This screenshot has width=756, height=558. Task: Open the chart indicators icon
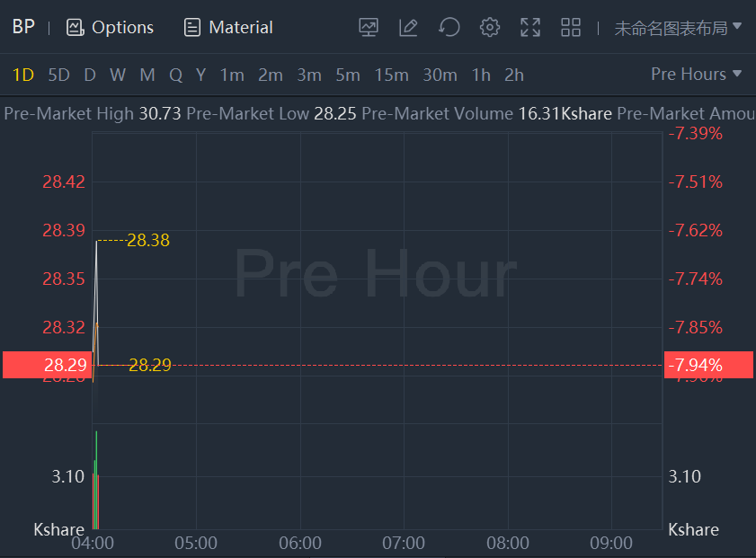(369, 27)
